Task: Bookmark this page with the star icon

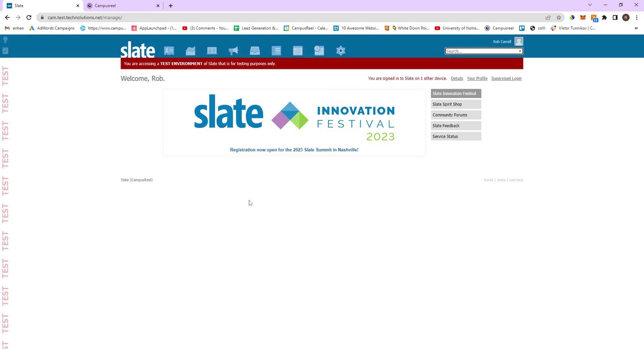Action: pyautogui.click(x=559, y=17)
